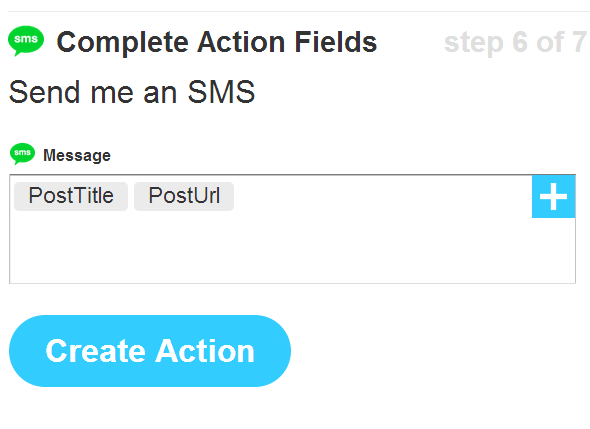The width and height of the screenshot is (590, 429).
Task: Click the white cross on blue square
Action: coord(554,196)
